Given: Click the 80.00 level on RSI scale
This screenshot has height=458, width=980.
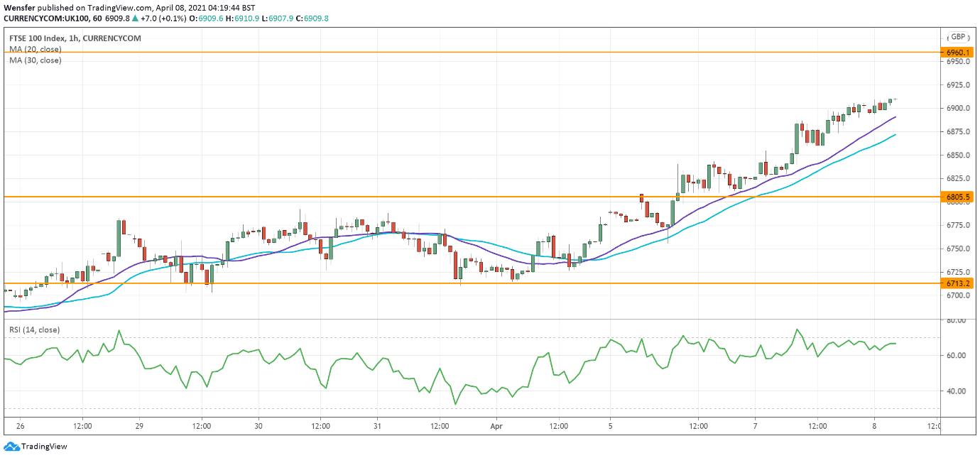Looking at the screenshot, I should 958,321.
